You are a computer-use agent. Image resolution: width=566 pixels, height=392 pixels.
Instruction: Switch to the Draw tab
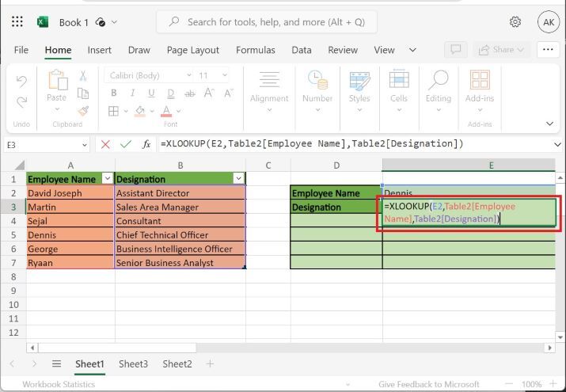pyautogui.click(x=139, y=50)
